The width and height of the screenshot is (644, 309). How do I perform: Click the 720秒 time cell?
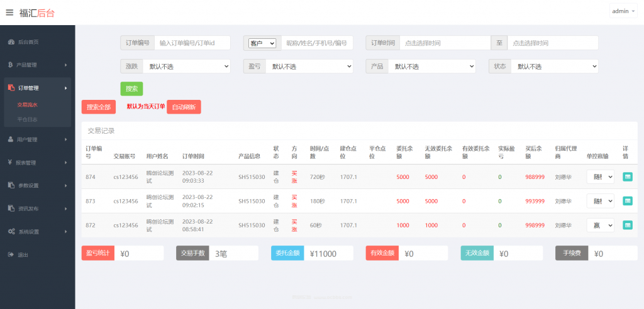coord(318,177)
